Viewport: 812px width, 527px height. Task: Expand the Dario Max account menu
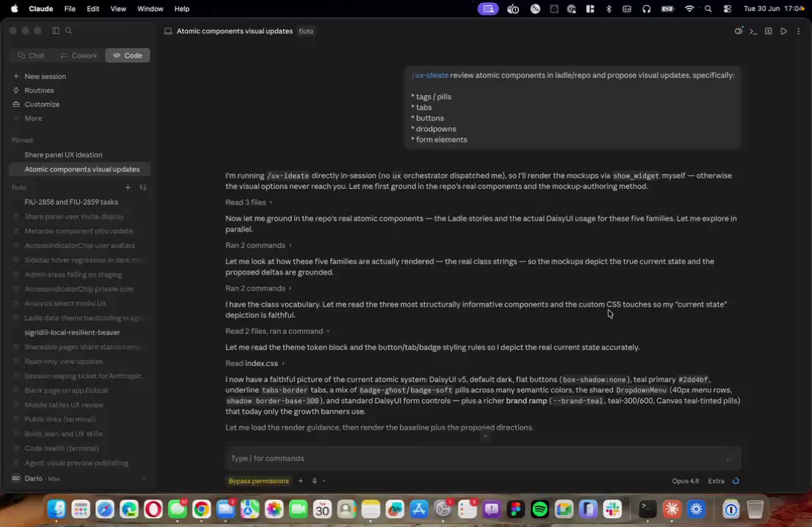pos(79,478)
